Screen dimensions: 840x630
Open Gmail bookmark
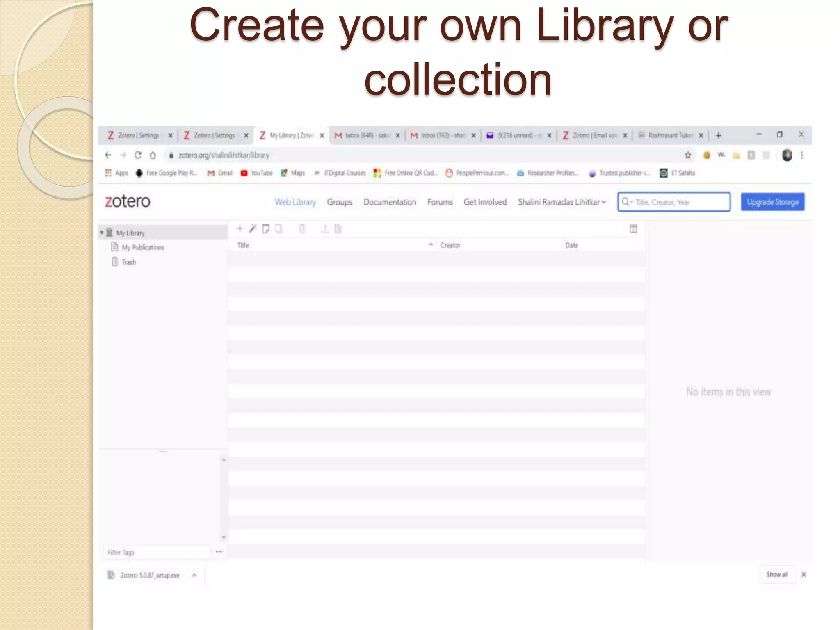point(220,173)
